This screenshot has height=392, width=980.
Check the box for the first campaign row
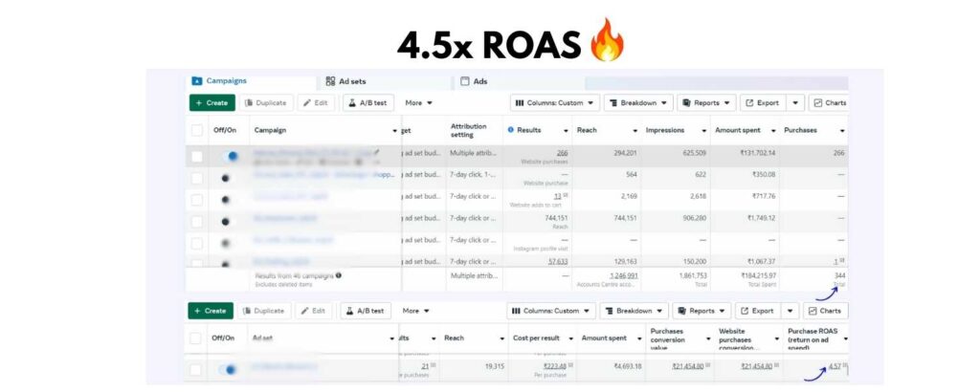197,157
